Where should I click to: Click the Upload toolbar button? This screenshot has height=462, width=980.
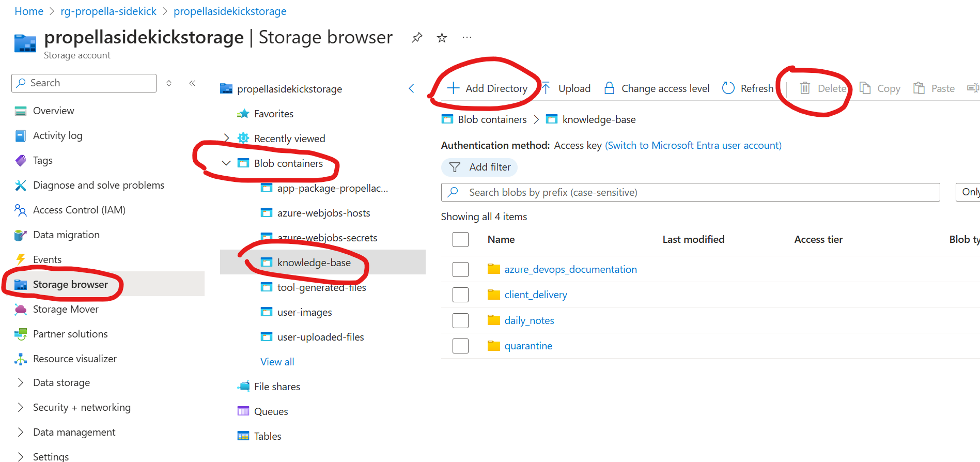566,88
